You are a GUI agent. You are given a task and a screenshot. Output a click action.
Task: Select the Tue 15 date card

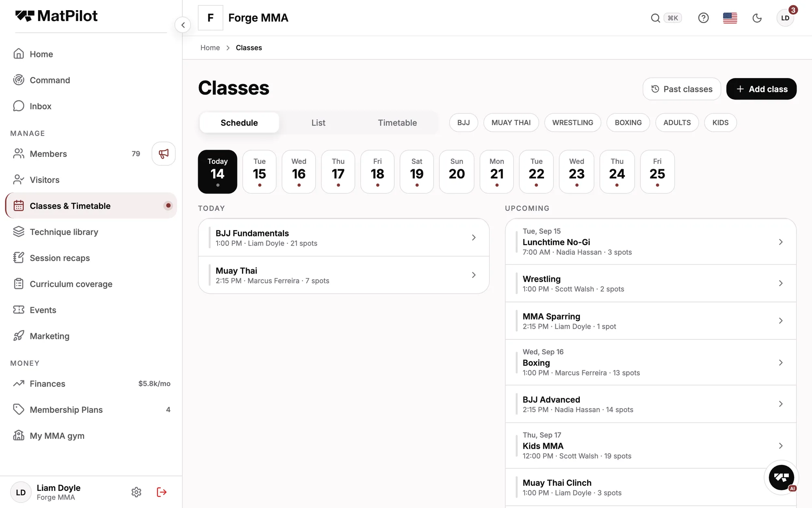tap(259, 172)
